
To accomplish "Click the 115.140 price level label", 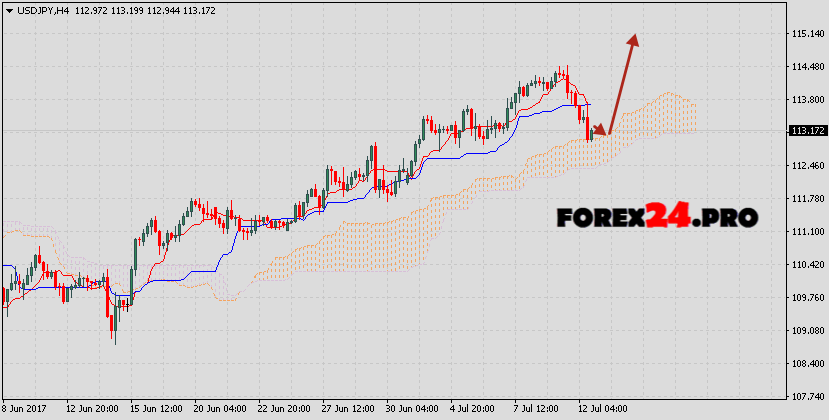I will click(x=806, y=34).
